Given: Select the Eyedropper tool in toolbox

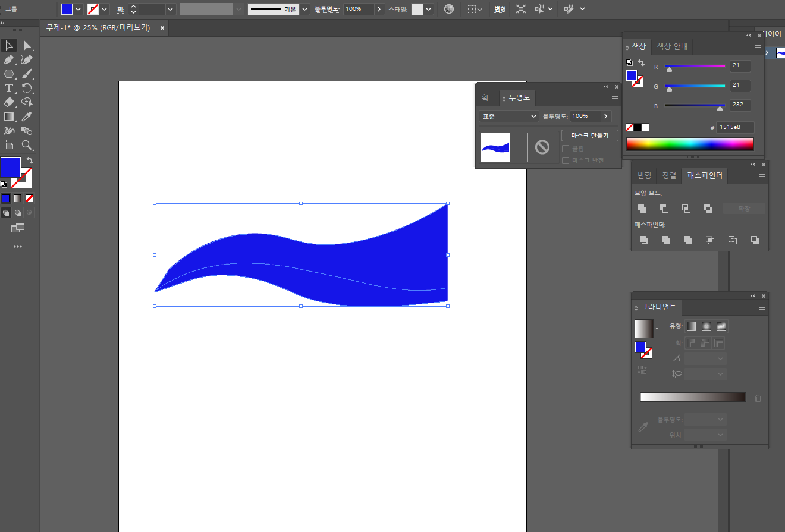Looking at the screenshot, I should [27, 117].
